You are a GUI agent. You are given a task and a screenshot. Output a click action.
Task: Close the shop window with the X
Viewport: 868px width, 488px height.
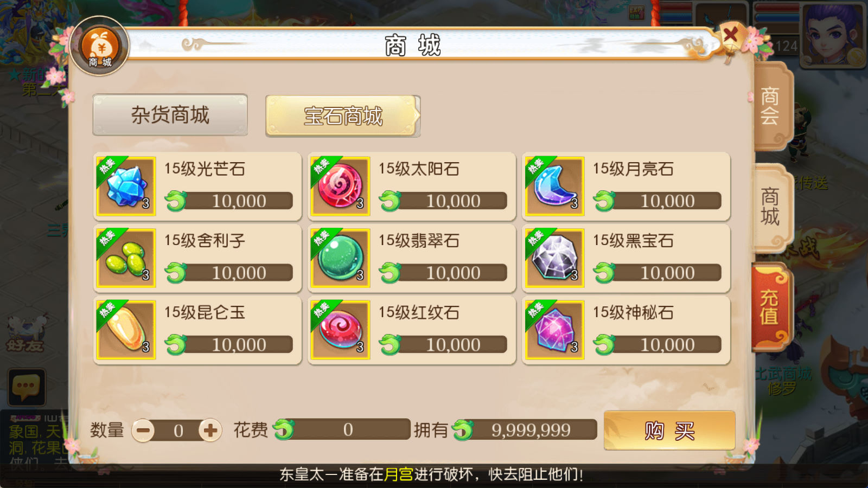click(730, 36)
